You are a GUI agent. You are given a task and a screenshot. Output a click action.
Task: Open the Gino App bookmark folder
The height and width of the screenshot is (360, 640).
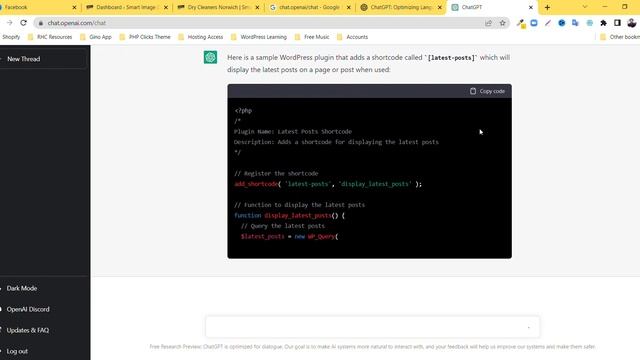[x=96, y=37]
